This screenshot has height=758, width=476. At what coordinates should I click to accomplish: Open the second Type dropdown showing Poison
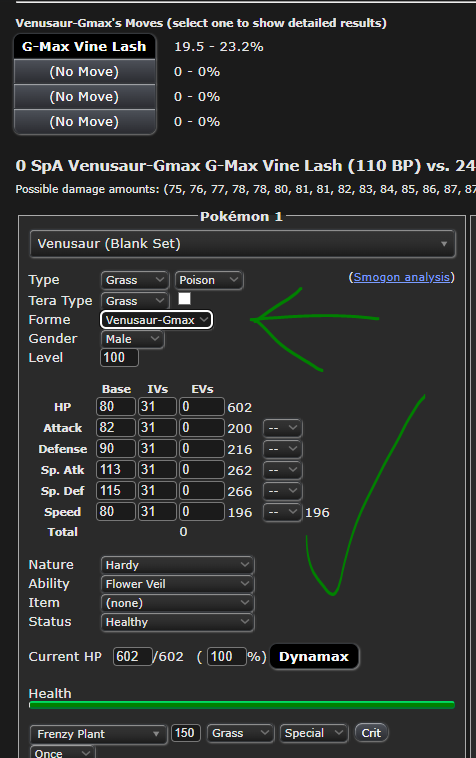(x=209, y=280)
